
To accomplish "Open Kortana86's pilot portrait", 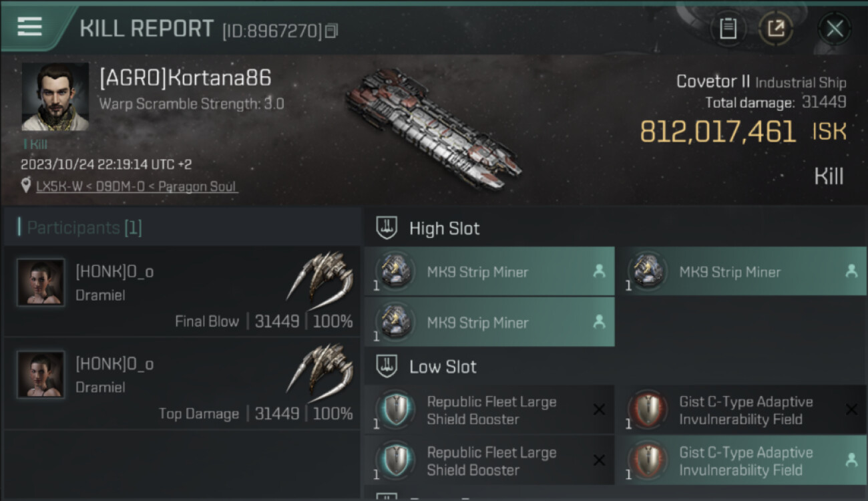I will pyautogui.click(x=55, y=97).
